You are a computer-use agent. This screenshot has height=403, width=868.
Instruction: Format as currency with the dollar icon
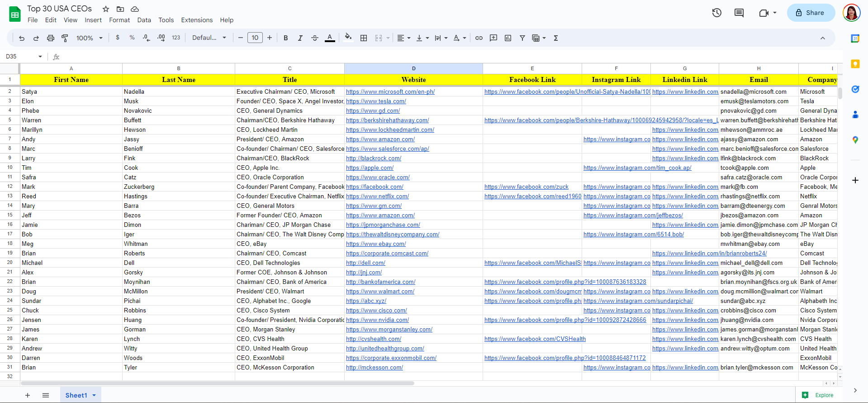(118, 38)
